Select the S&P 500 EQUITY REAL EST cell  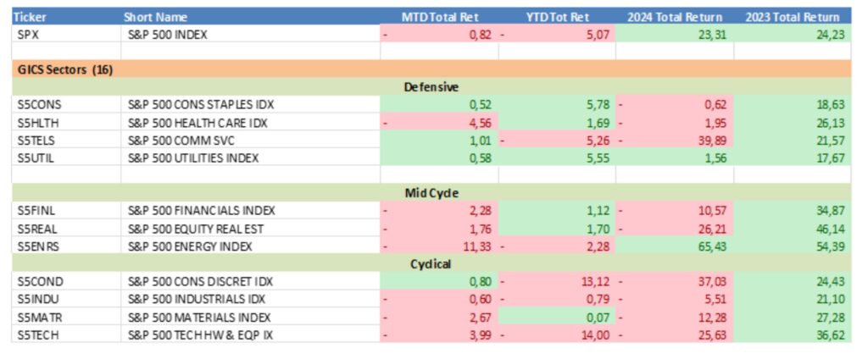(x=197, y=229)
